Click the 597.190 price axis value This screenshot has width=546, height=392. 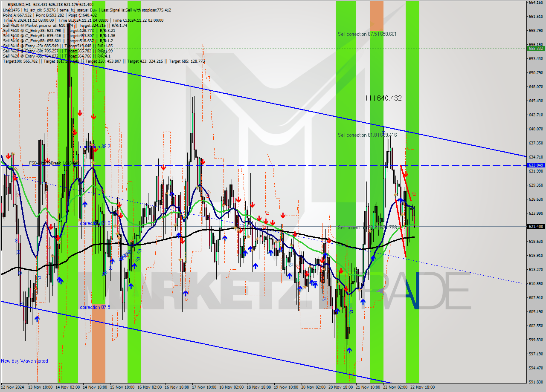tap(536, 354)
